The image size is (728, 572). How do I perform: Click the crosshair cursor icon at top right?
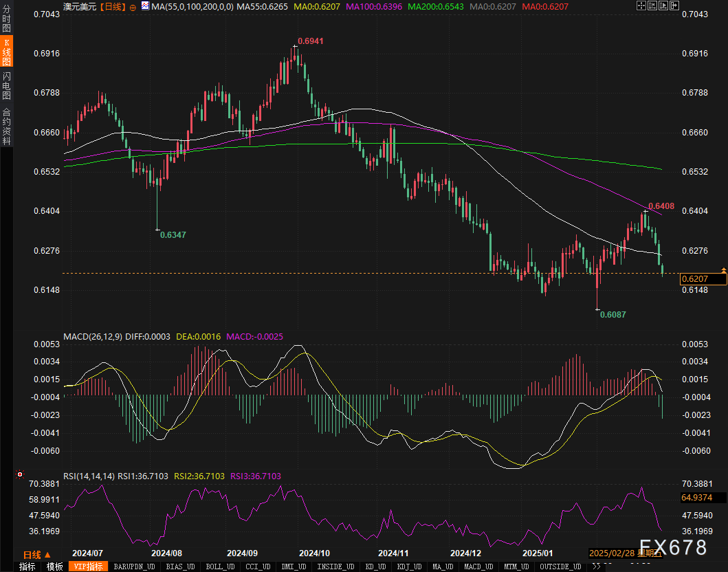(642, 6)
